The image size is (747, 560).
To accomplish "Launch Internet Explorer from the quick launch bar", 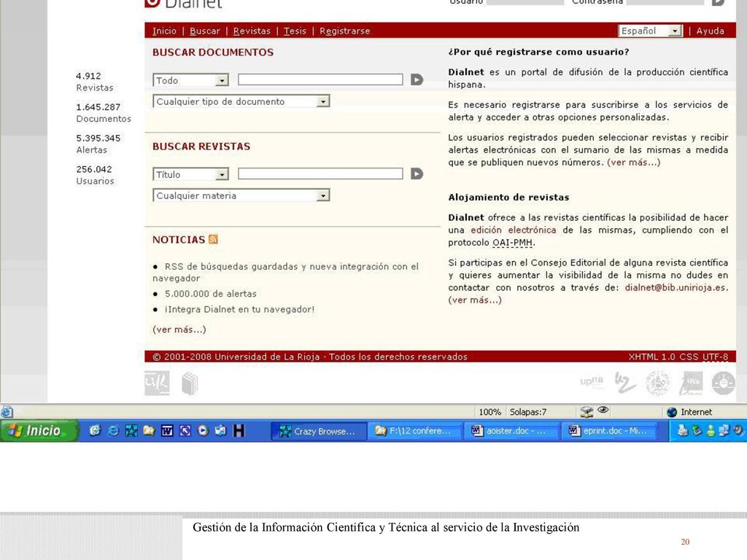I will click(113, 430).
